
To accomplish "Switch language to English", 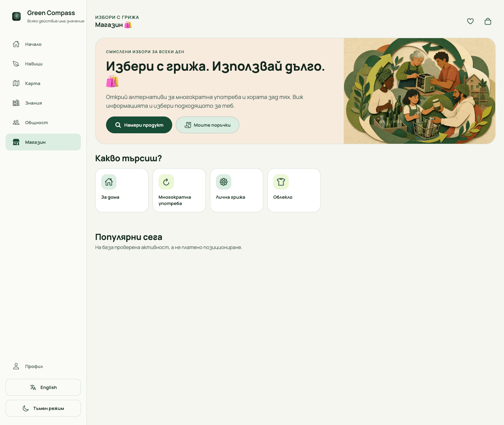I will coord(43,387).
